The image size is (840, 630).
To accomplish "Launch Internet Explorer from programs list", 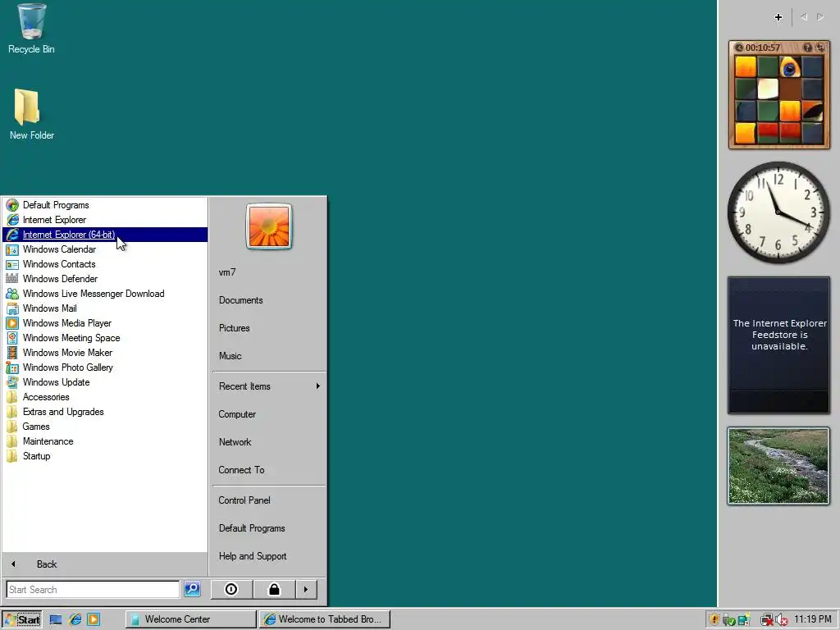I will pos(104,220).
